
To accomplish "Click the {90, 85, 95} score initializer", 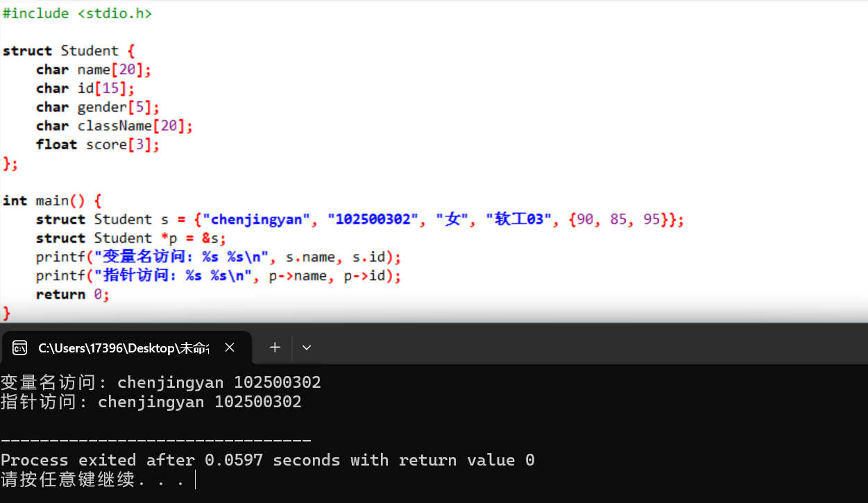I will tap(618, 219).
